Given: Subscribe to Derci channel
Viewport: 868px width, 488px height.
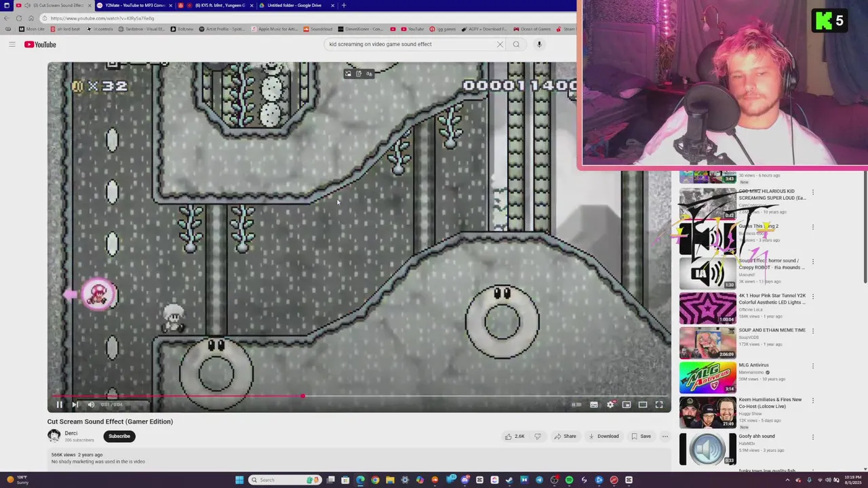Looking at the screenshot, I should [119, 436].
